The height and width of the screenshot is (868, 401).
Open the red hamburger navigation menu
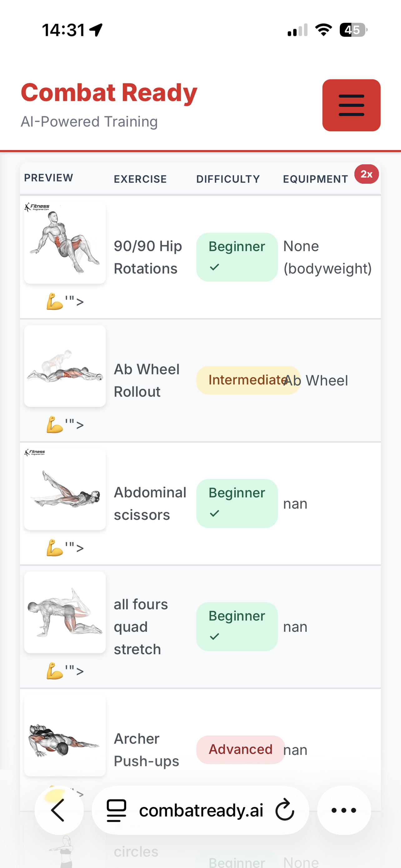(x=351, y=105)
